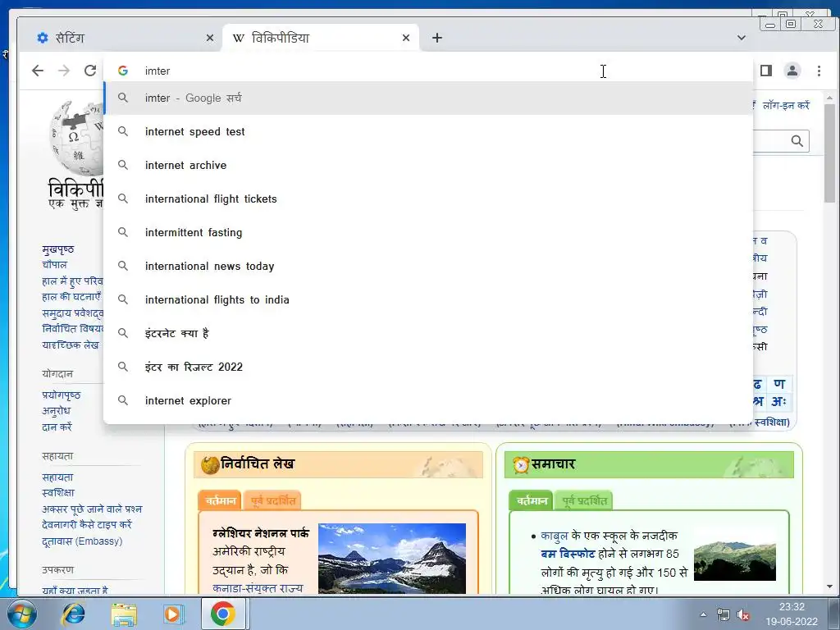Open the user profile avatar
The width and height of the screenshot is (840, 630).
pyautogui.click(x=792, y=71)
